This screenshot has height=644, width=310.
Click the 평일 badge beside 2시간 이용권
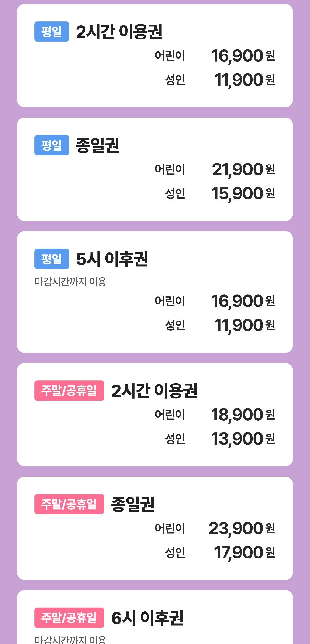coord(52,32)
